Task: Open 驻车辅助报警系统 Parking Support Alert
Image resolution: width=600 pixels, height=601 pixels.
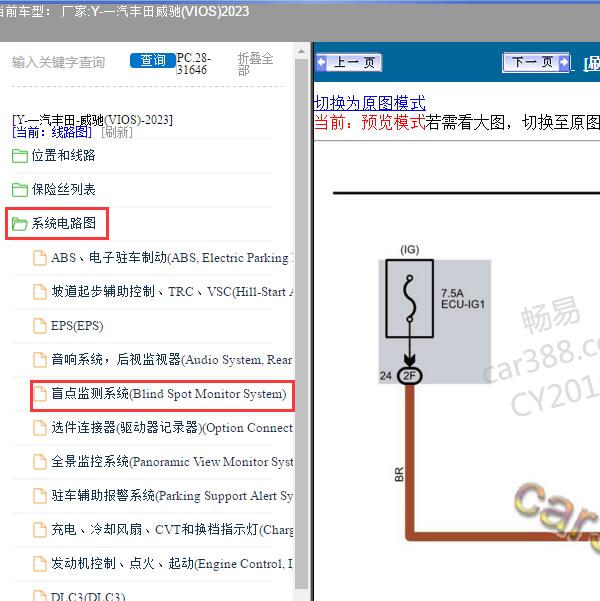Action: click(x=173, y=496)
